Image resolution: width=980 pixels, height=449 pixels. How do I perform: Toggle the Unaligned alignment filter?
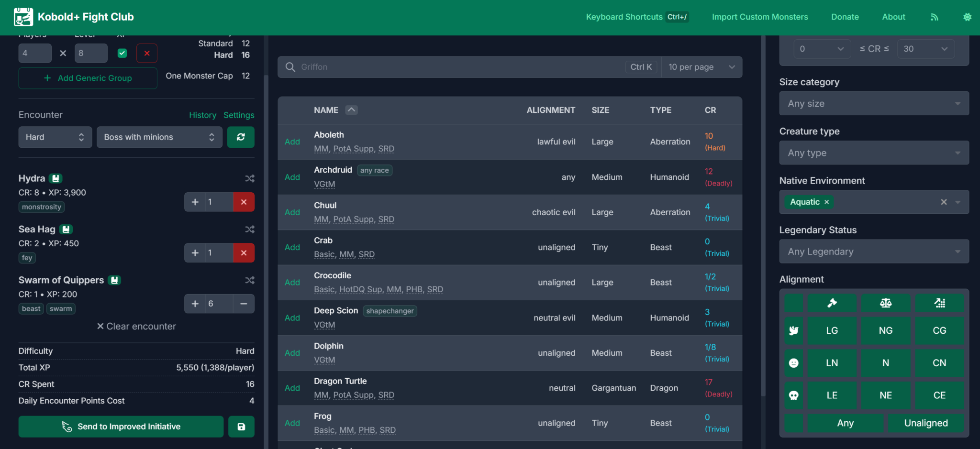pyautogui.click(x=925, y=423)
